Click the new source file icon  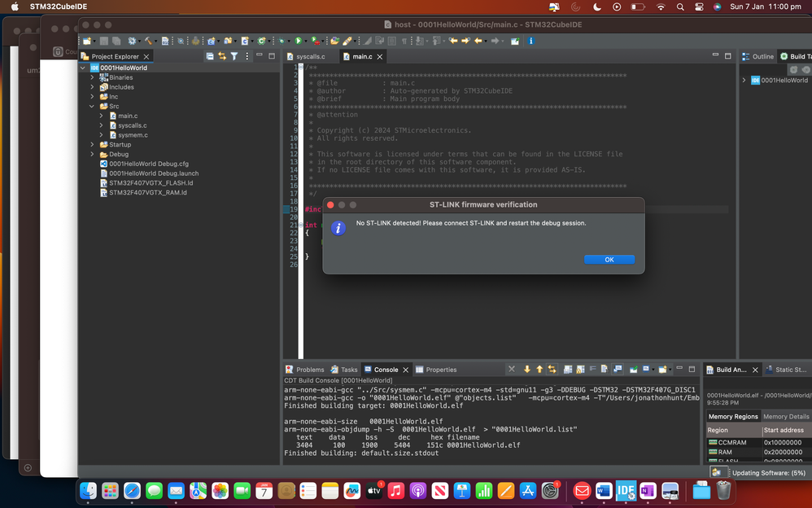point(245,41)
